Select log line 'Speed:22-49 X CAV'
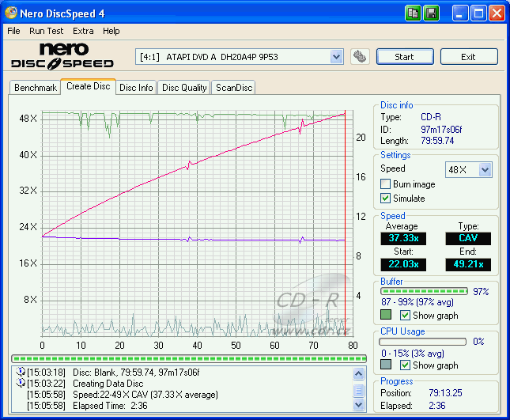The image size is (510, 420). [x=145, y=395]
